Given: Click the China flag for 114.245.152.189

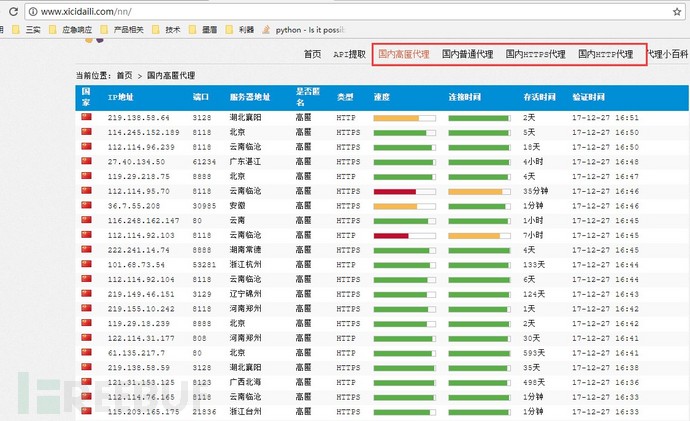Looking at the screenshot, I should pyautogui.click(x=86, y=132).
